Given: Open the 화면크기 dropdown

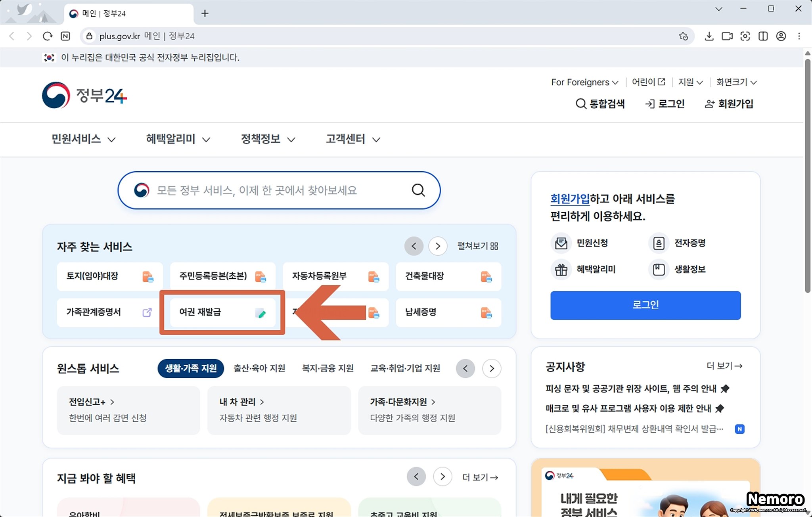Looking at the screenshot, I should point(736,82).
